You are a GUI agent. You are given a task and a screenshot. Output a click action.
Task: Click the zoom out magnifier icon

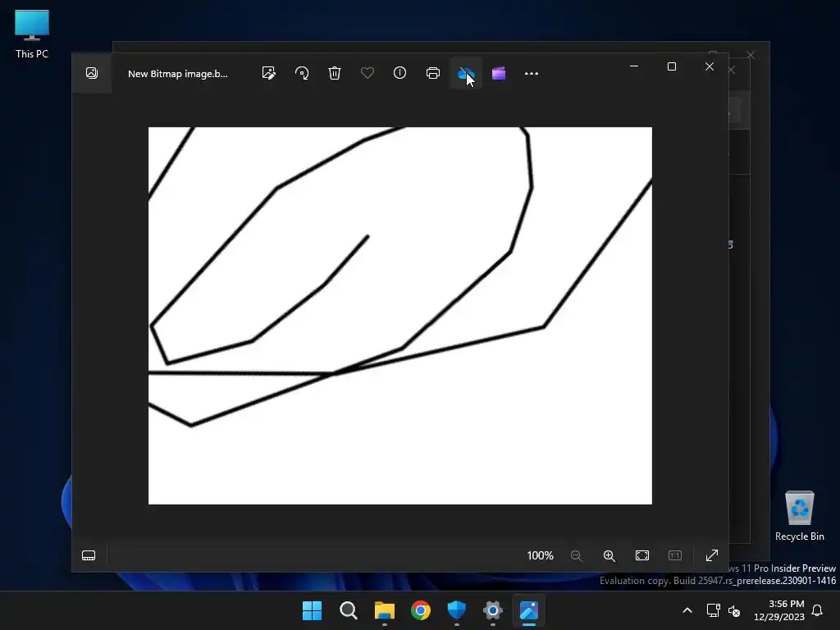(577, 555)
